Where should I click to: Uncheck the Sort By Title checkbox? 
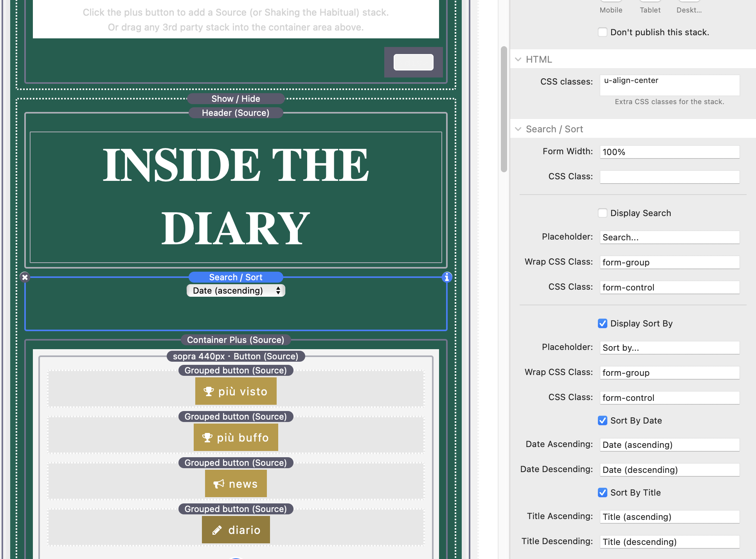coord(603,492)
